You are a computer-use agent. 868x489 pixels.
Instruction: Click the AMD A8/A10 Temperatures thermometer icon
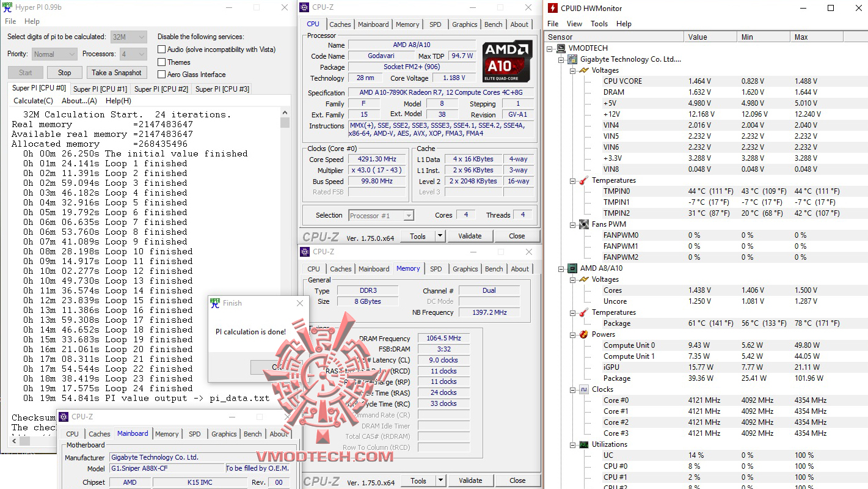point(583,312)
